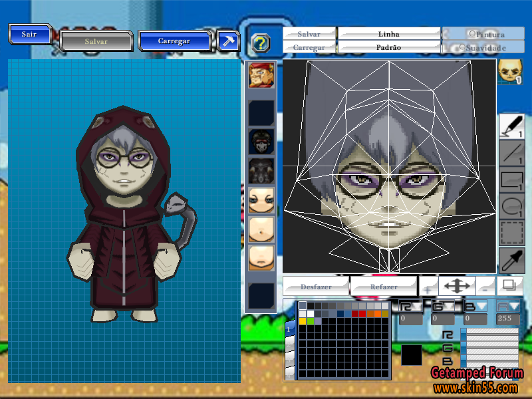Click the four-arrow move icon
The width and height of the screenshot is (532, 399).
tap(457, 286)
